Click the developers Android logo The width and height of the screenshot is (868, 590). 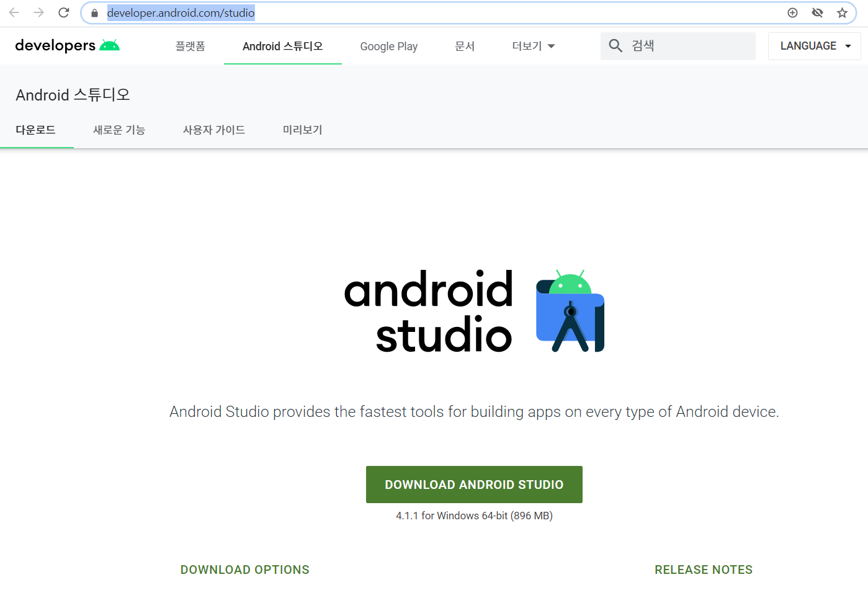coord(67,45)
